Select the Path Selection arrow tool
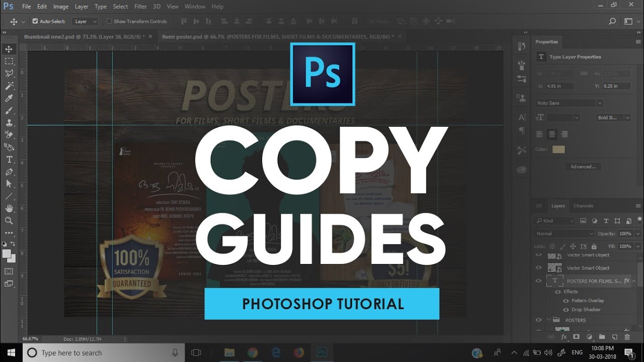The width and height of the screenshot is (644, 362). click(x=9, y=184)
